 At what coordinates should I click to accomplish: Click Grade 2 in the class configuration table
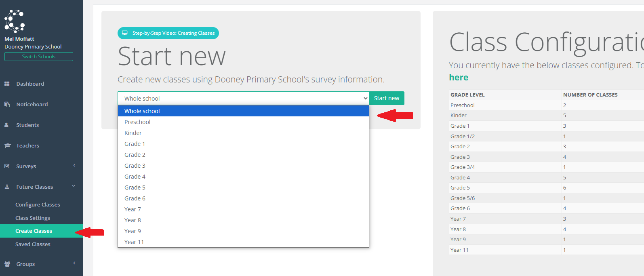460,146
